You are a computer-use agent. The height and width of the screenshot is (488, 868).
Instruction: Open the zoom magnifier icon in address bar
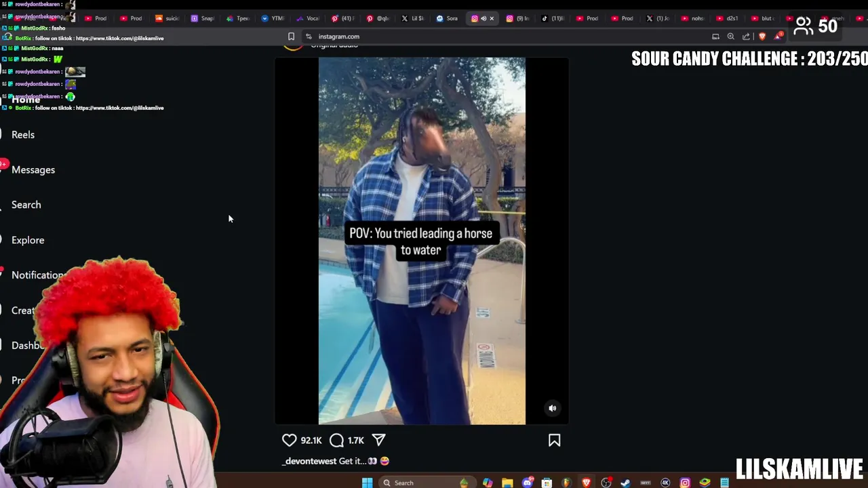[x=730, y=37]
